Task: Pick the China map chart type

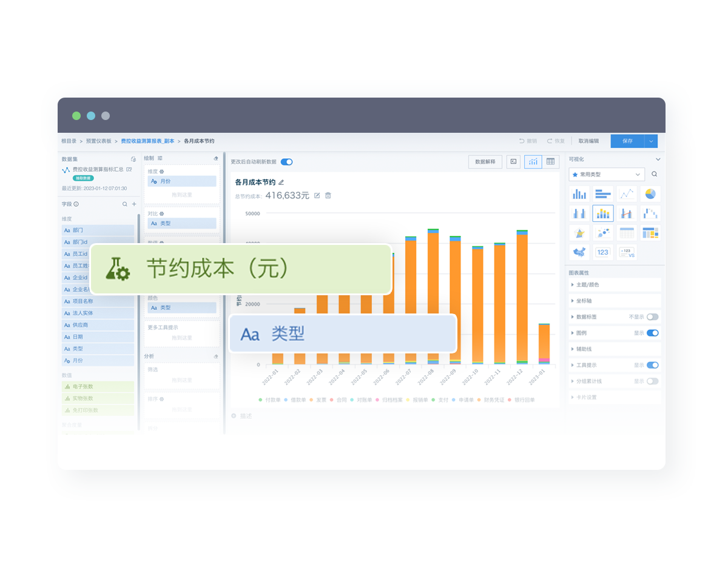Action: 579,252
